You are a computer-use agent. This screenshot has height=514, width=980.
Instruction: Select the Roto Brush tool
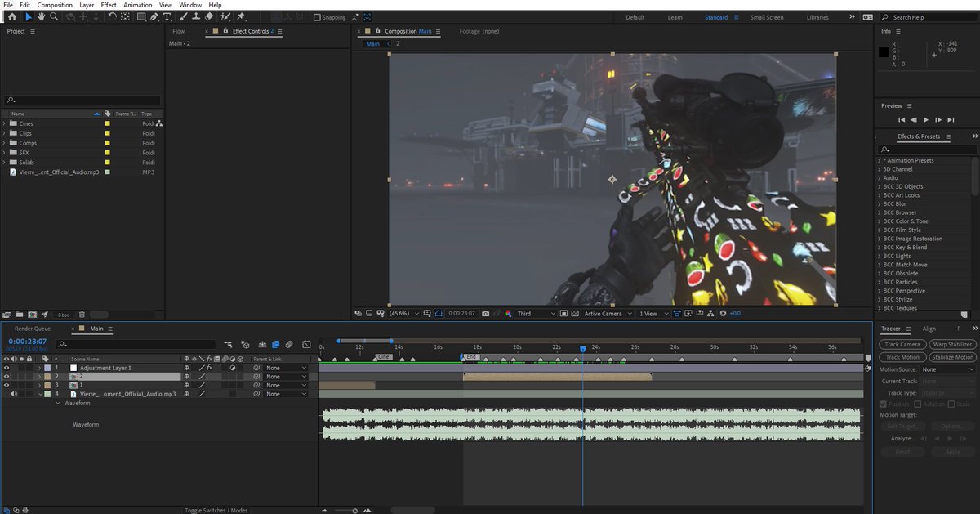point(225,16)
